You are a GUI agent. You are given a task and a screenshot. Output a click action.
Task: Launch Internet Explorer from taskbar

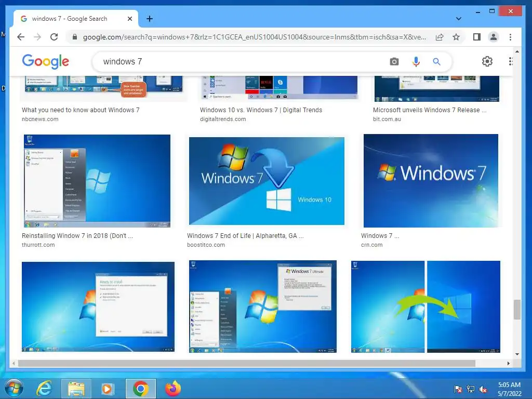pos(44,389)
